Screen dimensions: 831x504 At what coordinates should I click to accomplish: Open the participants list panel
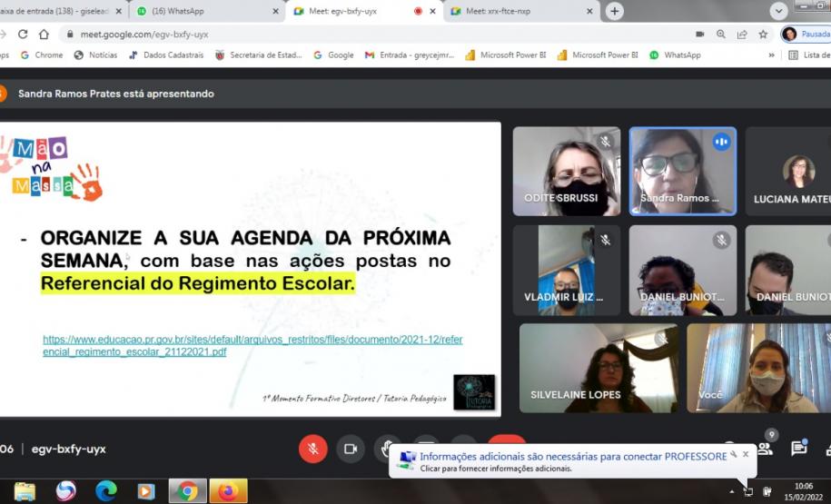[x=766, y=448]
